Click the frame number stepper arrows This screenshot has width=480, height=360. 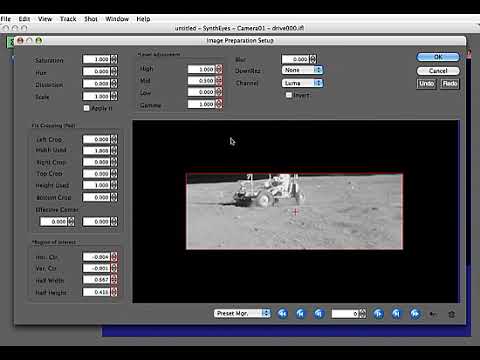(363, 314)
